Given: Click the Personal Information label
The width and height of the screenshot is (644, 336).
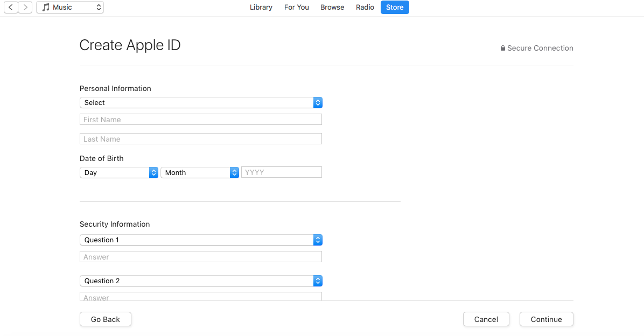Looking at the screenshot, I should [115, 88].
